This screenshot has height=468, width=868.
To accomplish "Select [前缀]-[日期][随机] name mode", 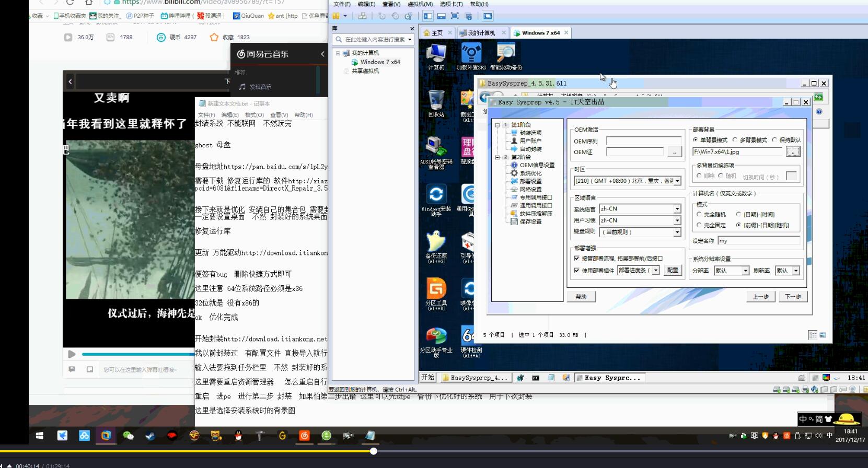I will click(738, 225).
